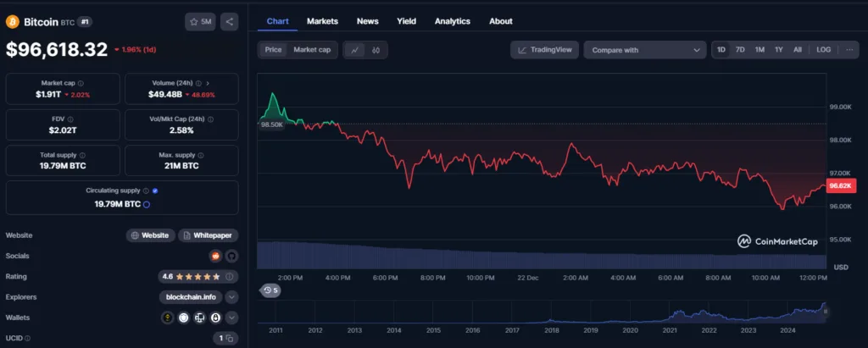Open the Markets tab
Screen dimensions: 868x348
322,21
